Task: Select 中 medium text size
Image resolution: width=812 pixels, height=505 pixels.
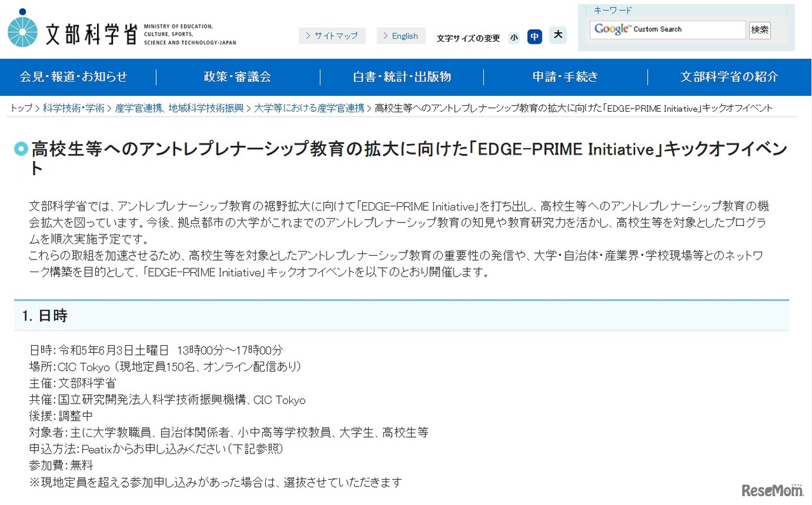Action: 535,37
